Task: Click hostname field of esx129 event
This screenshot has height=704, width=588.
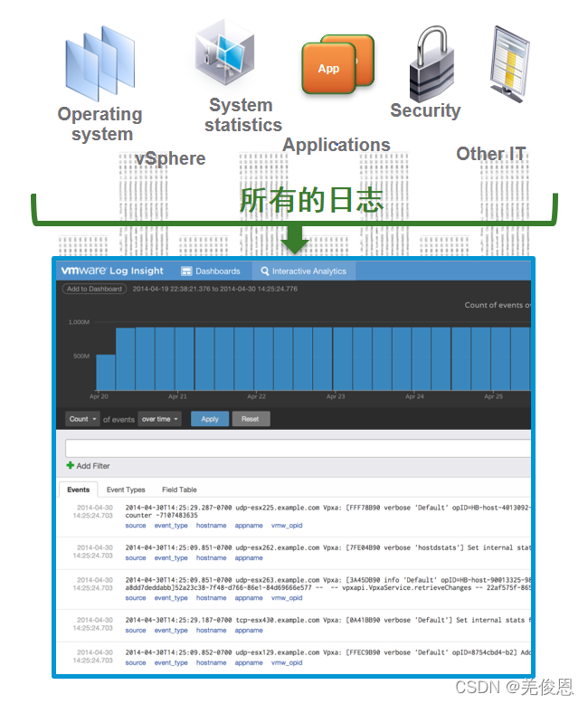Action: coord(211,662)
